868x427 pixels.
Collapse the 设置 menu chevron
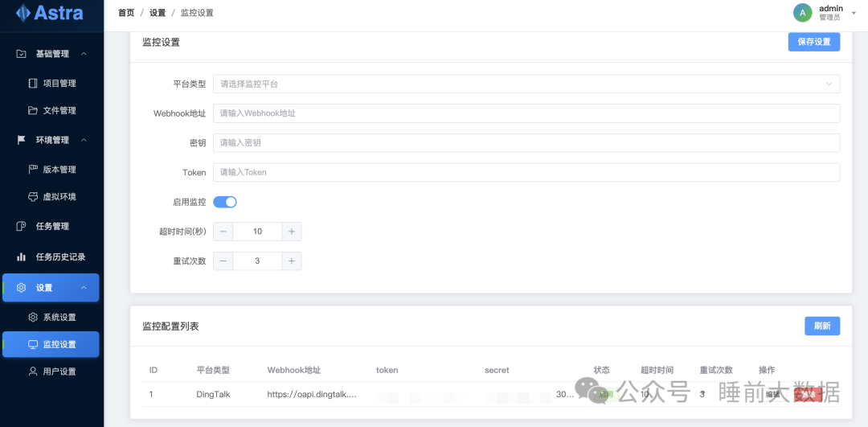click(x=84, y=288)
